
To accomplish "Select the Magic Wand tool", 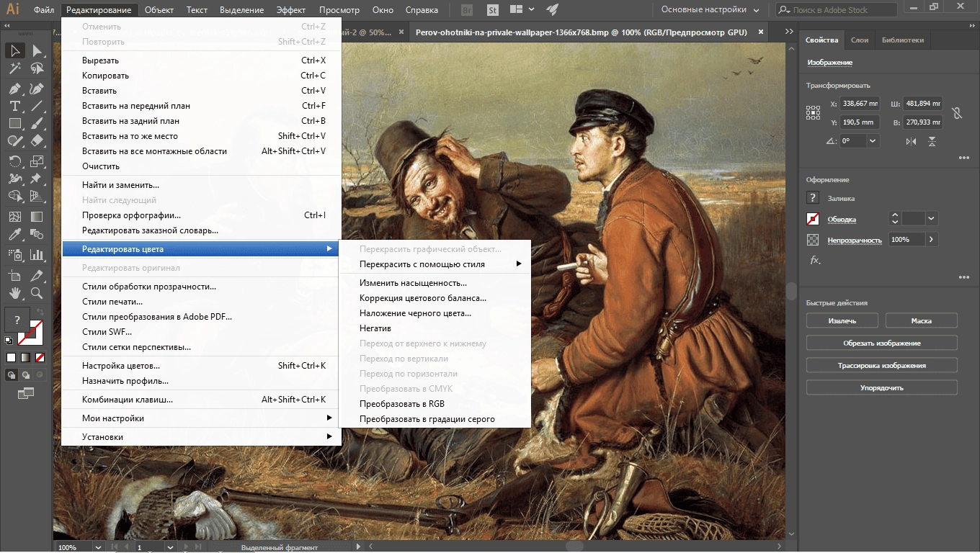I will click(x=14, y=69).
